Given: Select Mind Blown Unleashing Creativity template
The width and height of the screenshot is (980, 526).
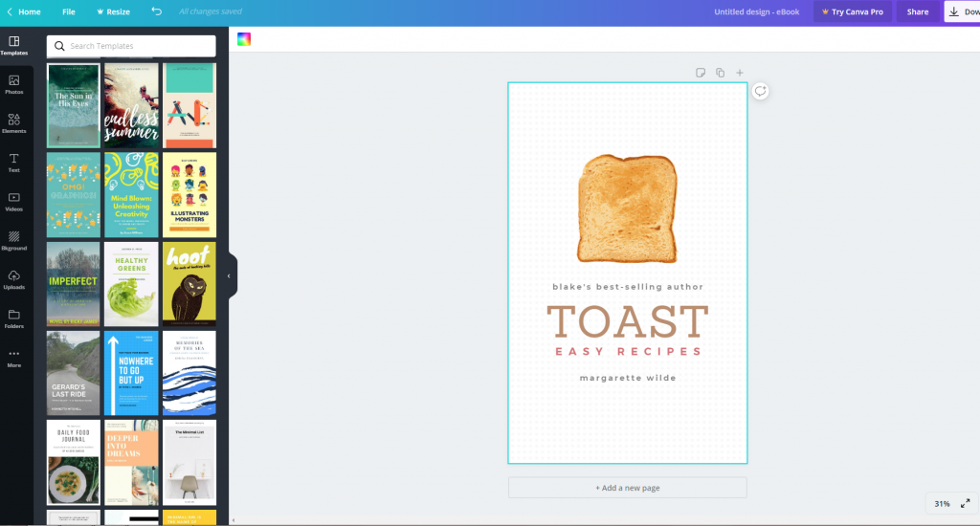Looking at the screenshot, I should coord(131,195).
